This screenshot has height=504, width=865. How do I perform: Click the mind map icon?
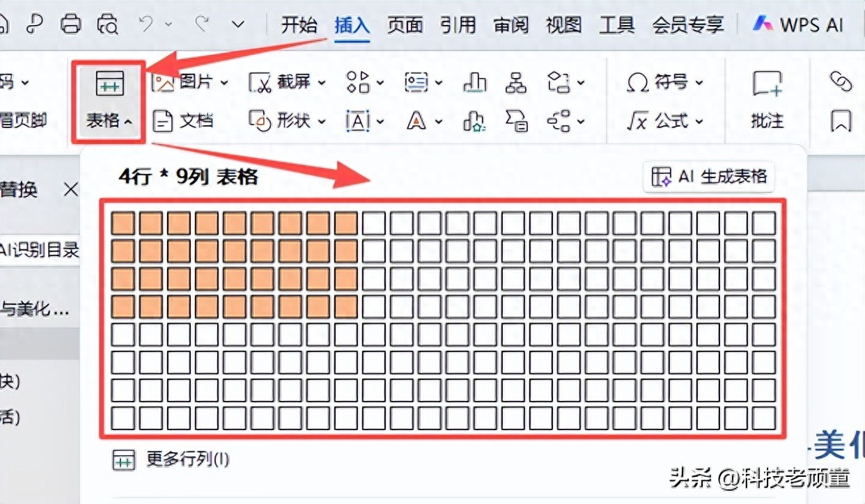(559, 121)
